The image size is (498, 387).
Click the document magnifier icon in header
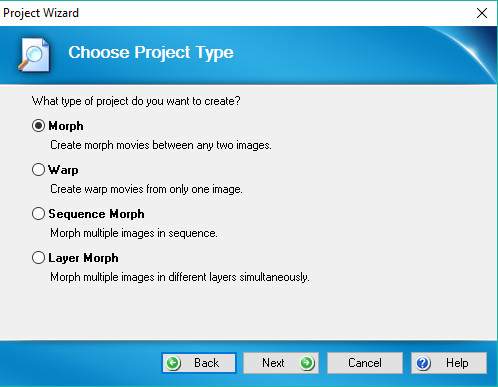click(x=34, y=55)
